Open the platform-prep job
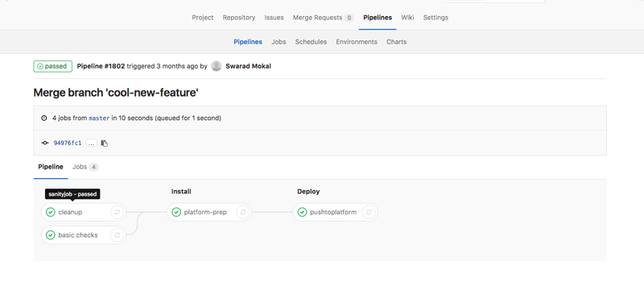644x303 pixels. click(x=204, y=212)
